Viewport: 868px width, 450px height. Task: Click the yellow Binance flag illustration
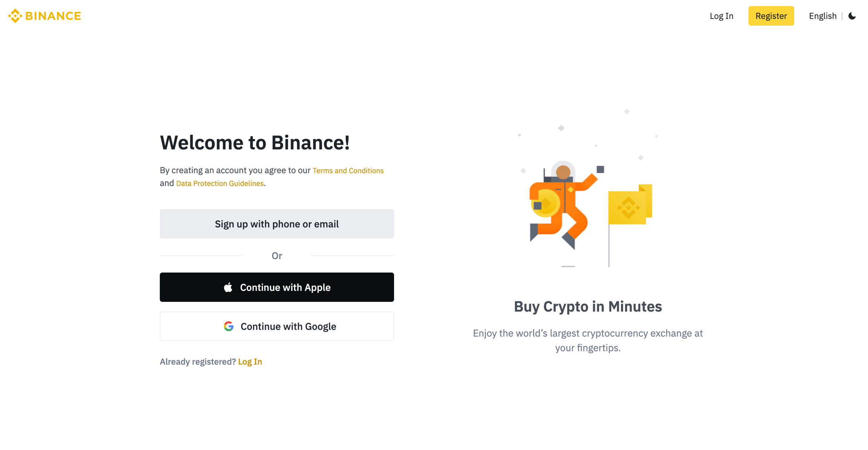[629, 205]
